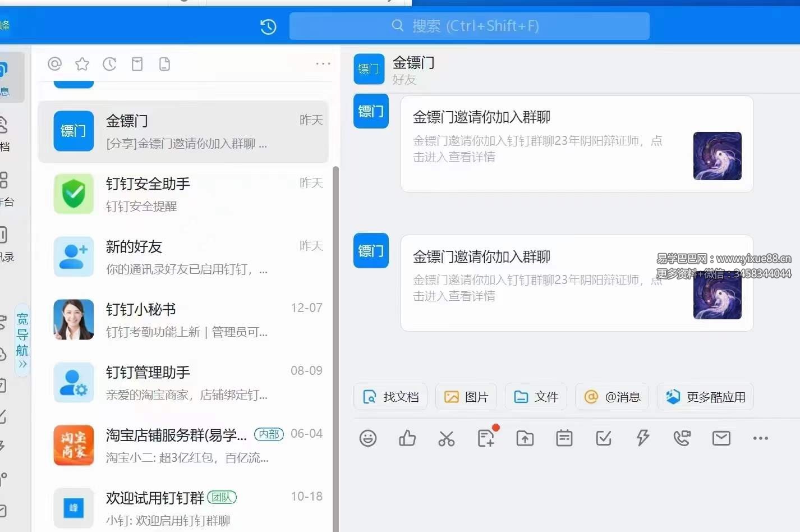Open the three-dot menu above chat list

coord(323,64)
